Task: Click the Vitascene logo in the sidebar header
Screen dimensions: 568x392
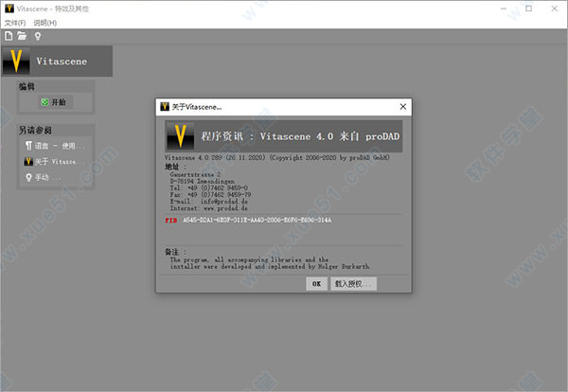Action: (x=16, y=61)
